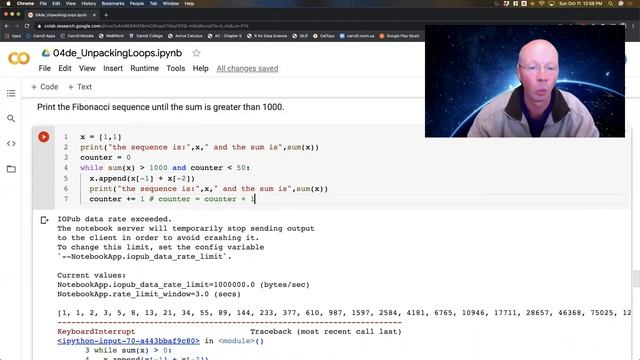
Task: Open the Files folder sidebar icon
Action: (11, 169)
